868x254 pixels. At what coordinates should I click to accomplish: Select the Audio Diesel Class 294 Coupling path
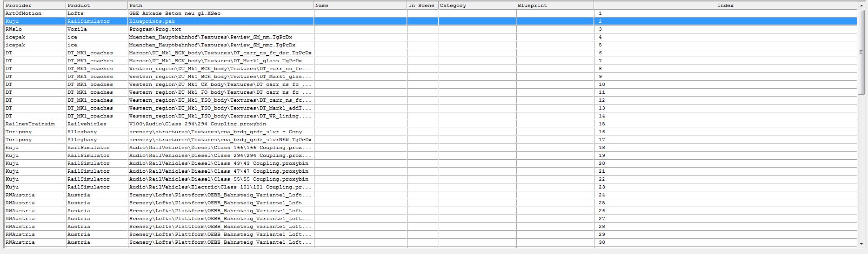click(x=220, y=156)
